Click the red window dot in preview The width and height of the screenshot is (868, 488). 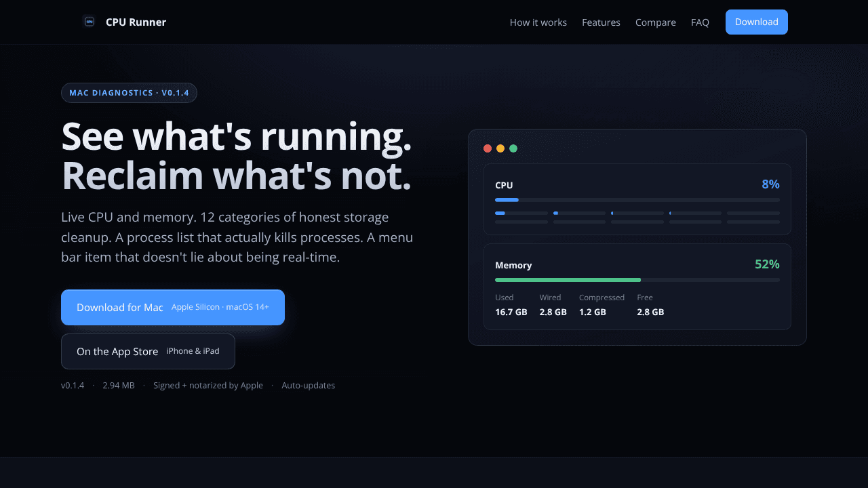(x=488, y=148)
